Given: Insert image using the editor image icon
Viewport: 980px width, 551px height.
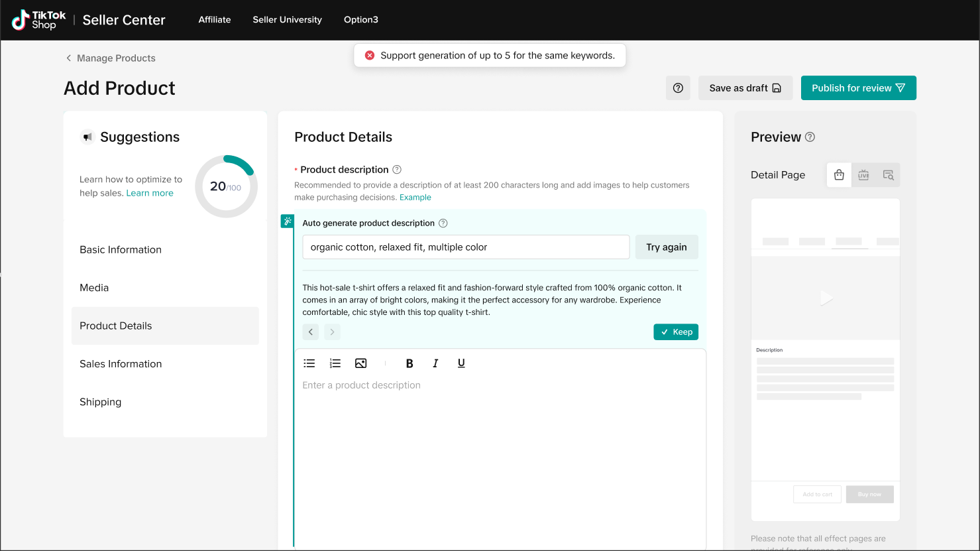Looking at the screenshot, I should point(360,363).
